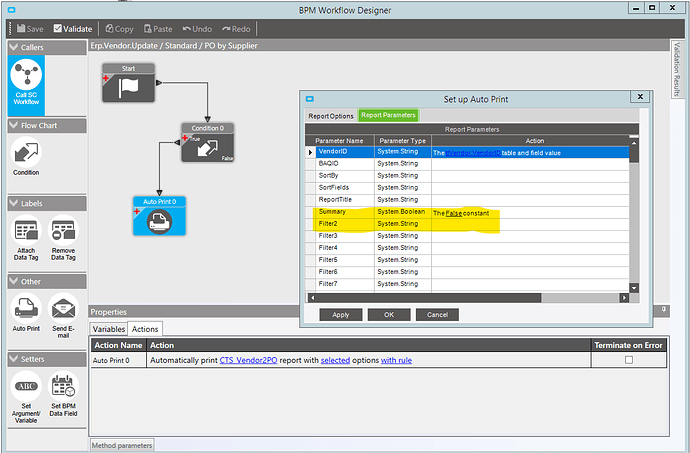Select the Condition flow chart icon
This screenshot has height=453, width=690.
coord(26,154)
